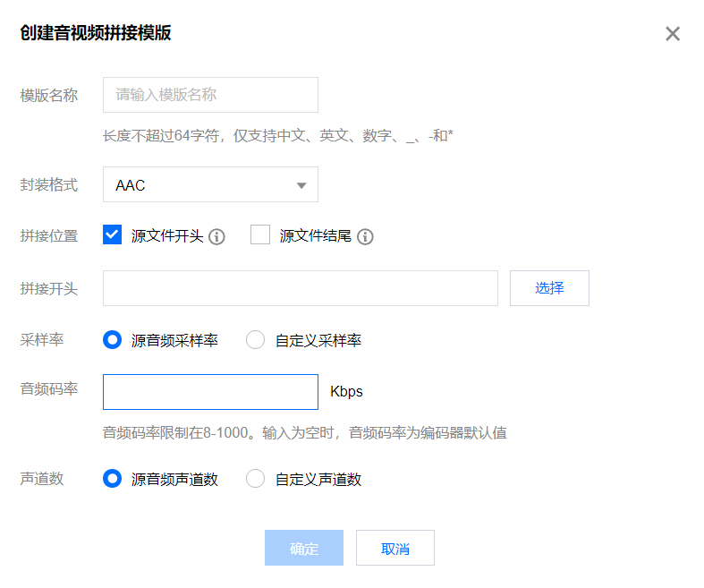
Task: Uncheck the 源文件开头 checkbox
Action: coord(112,234)
